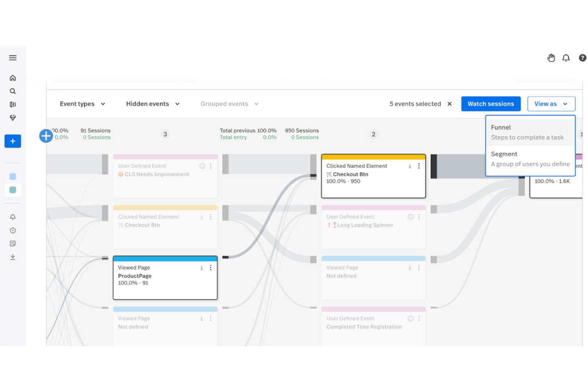
Task: Open options menu for ProductPage card
Action: (211, 268)
